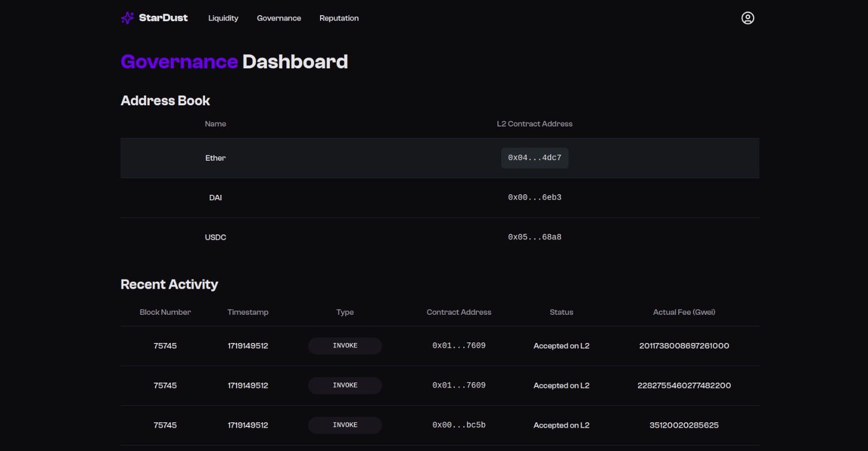Click INVOKE badge in fee 2011738008697261000 row
This screenshot has width=868, height=451.
[x=345, y=346]
